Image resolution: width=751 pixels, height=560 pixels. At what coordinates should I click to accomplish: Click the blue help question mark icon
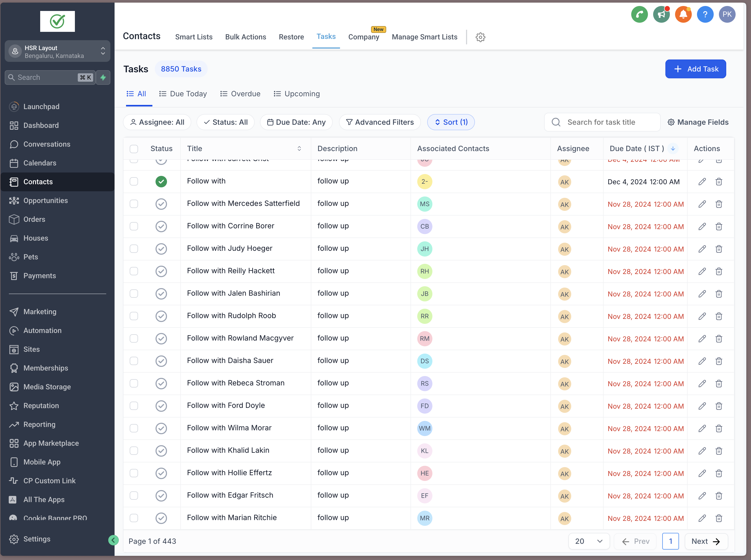(x=705, y=15)
